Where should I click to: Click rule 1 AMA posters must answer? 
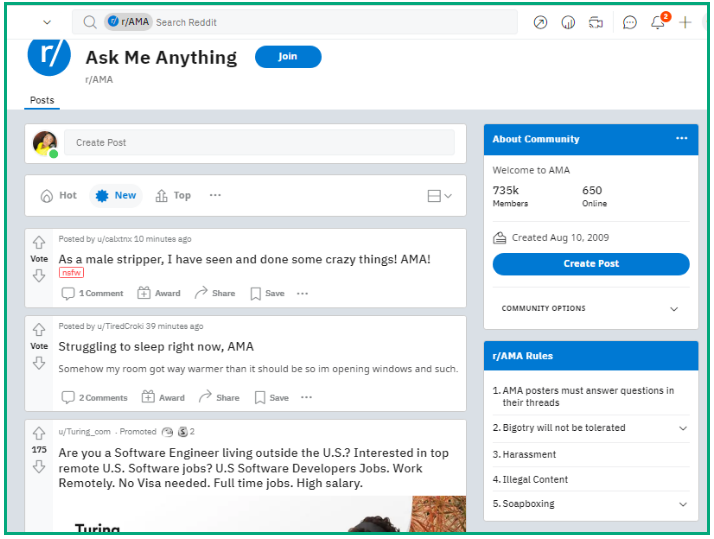coord(583,397)
